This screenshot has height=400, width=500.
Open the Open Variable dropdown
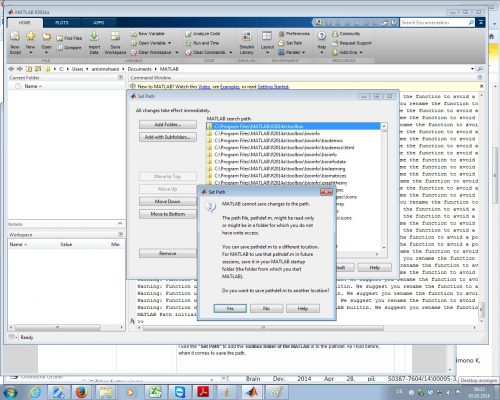(170, 43)
